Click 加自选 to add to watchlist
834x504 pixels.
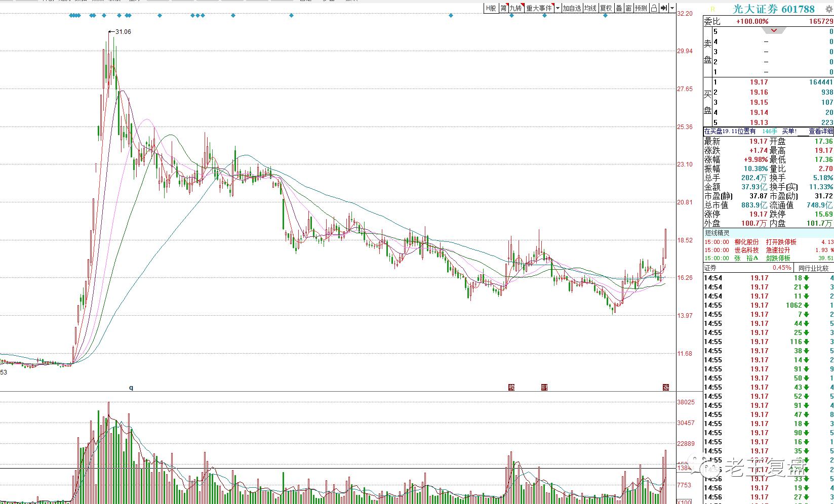pos(572,8)
